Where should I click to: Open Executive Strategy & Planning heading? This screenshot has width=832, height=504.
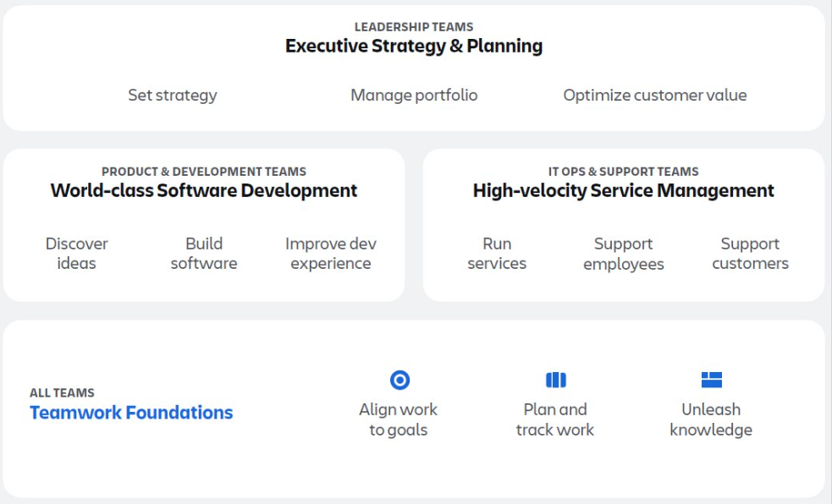pyautogui.click(x=414, y=47)
